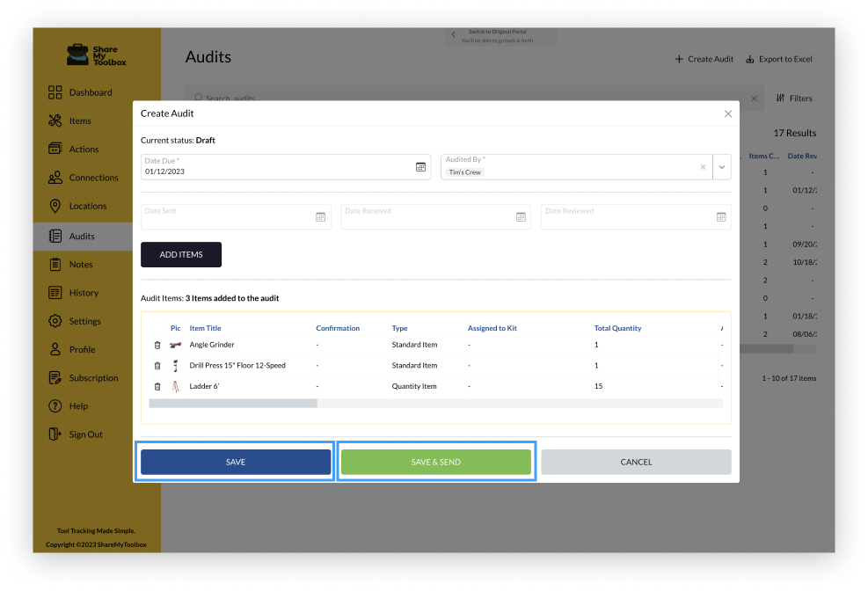Open the Date Received calendar picker
This screenshot has width=868, height=591.
coord(521,216)
